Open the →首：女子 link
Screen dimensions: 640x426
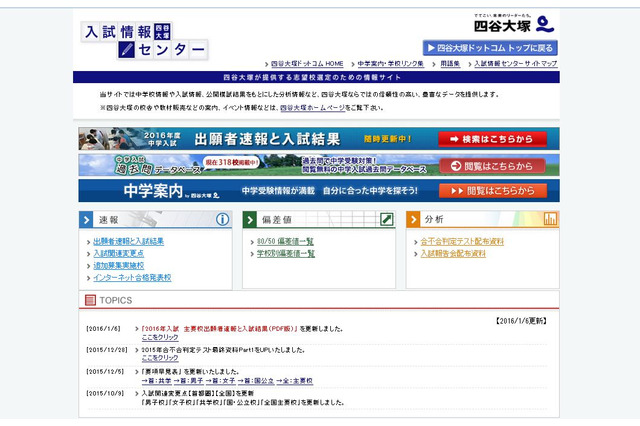tap(220, 381)
